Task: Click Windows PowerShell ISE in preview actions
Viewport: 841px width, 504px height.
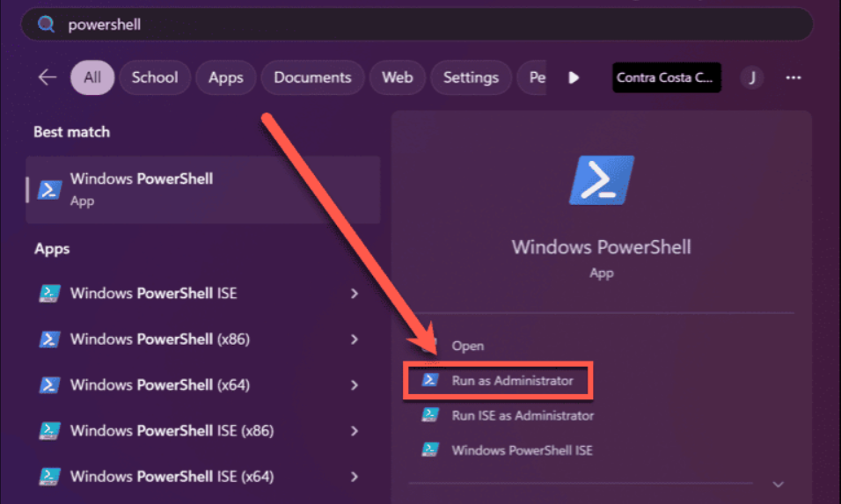Action: point(522,450)
